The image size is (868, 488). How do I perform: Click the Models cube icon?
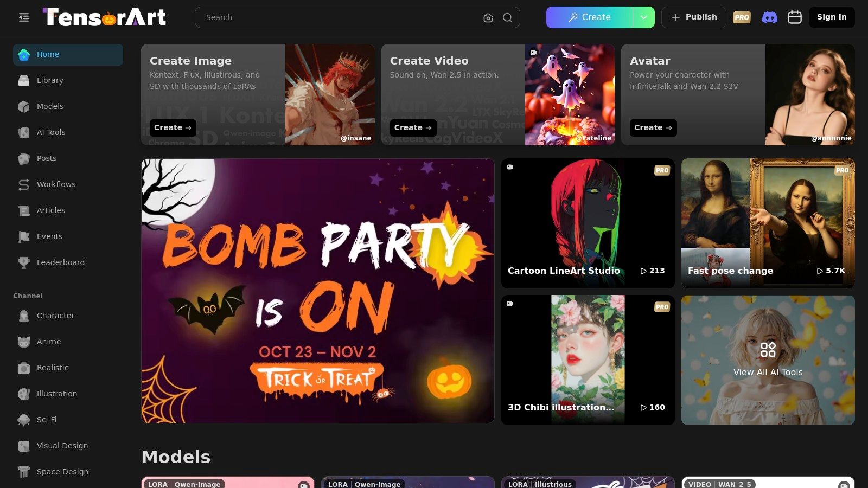click(x=24, y=106)
